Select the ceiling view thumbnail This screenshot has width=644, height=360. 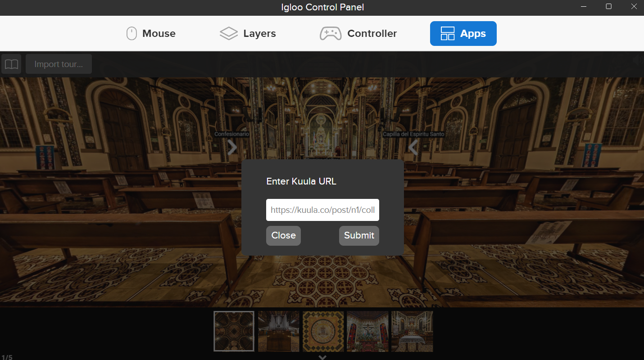(x=234, y=331)
